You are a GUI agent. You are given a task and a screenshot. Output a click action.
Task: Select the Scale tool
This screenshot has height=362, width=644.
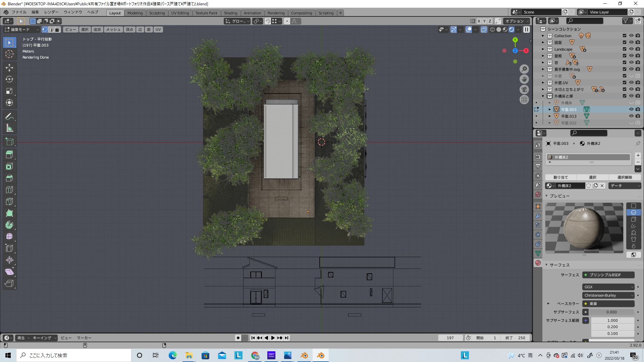coord(9,91)
